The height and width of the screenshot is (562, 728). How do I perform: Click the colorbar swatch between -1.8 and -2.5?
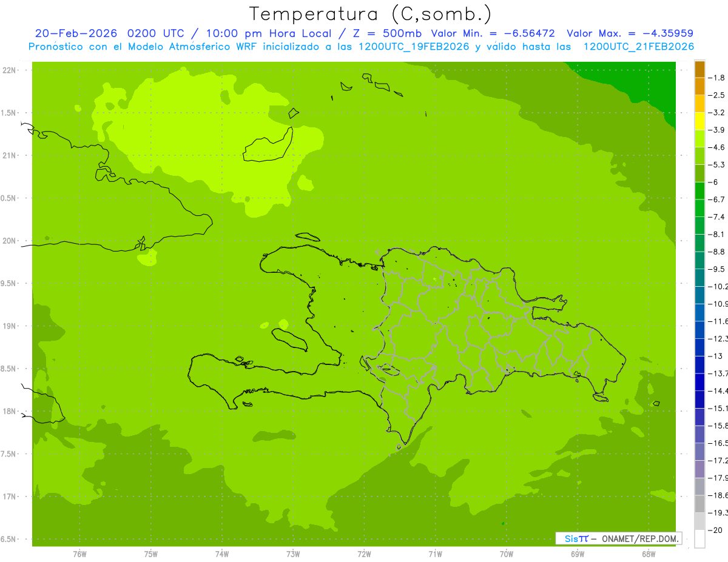coord(699,86)
